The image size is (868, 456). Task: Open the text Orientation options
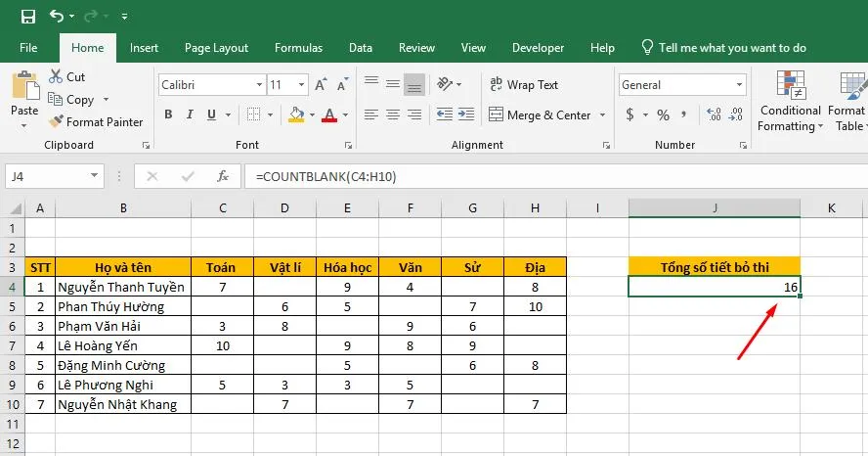(x=449, y=83)
